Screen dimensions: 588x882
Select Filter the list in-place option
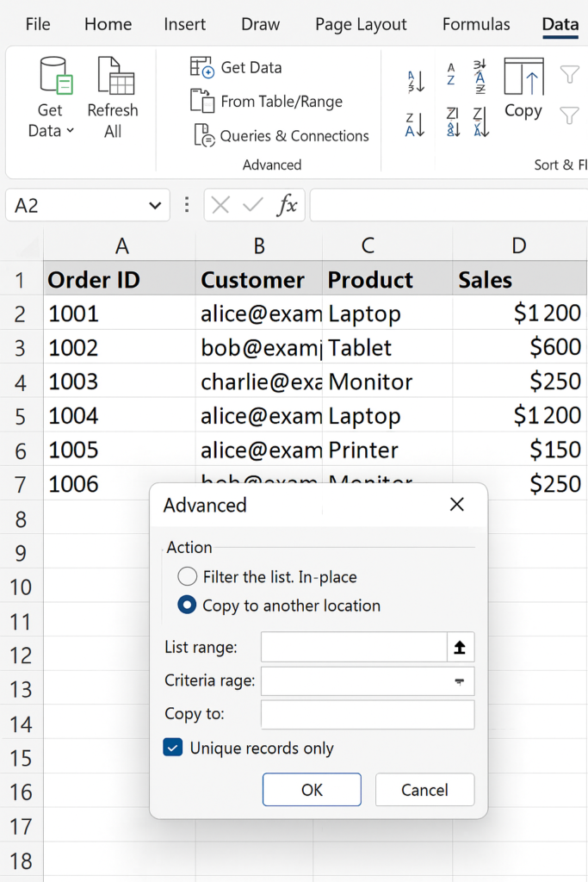tap(187, 577)
